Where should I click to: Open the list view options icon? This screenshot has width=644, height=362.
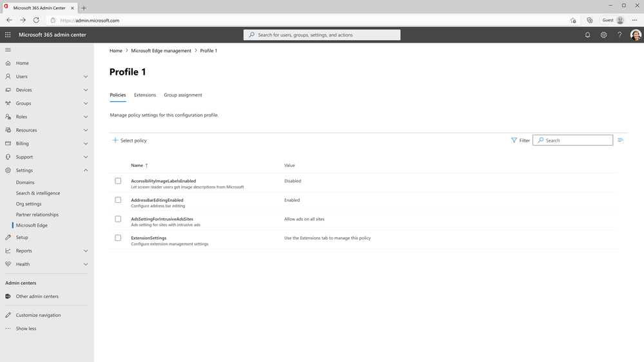620,140
